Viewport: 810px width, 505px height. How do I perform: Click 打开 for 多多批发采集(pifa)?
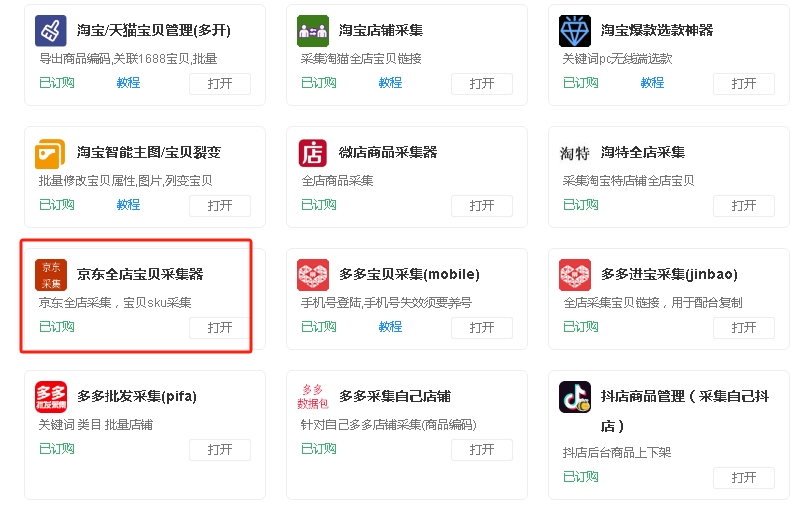click(220, 450)
